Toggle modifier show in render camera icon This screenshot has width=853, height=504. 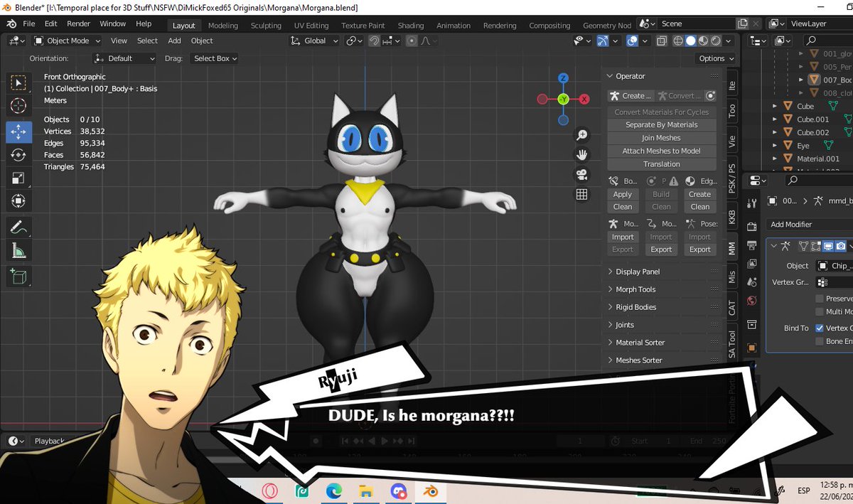[x=840, y=246]
